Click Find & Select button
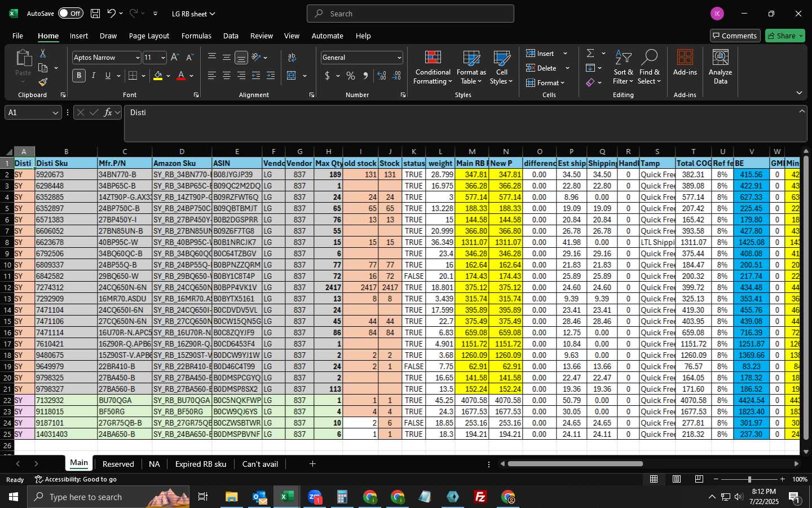The height and width of the screenshot is (508, 812). click(650, 68)
